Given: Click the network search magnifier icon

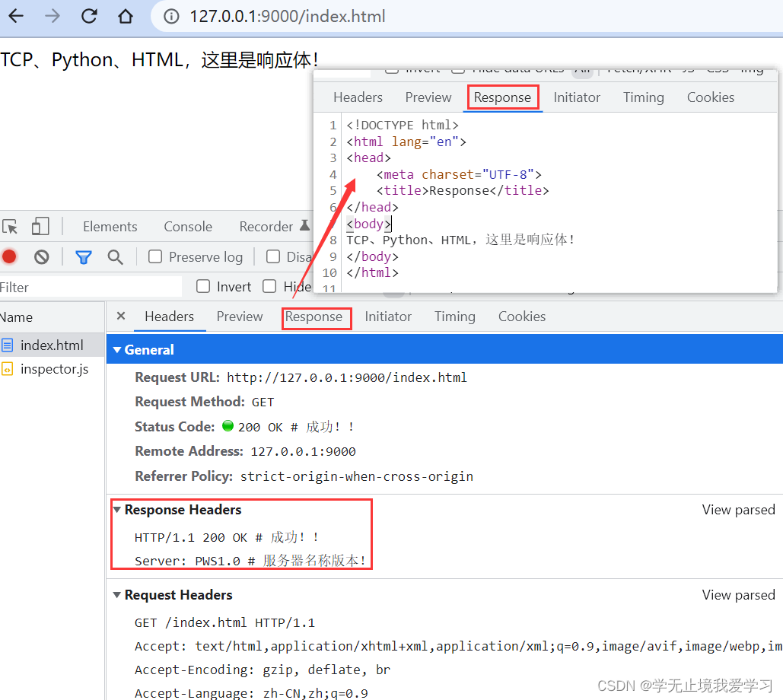Looking at the screenshot, I should click(115, 257).
